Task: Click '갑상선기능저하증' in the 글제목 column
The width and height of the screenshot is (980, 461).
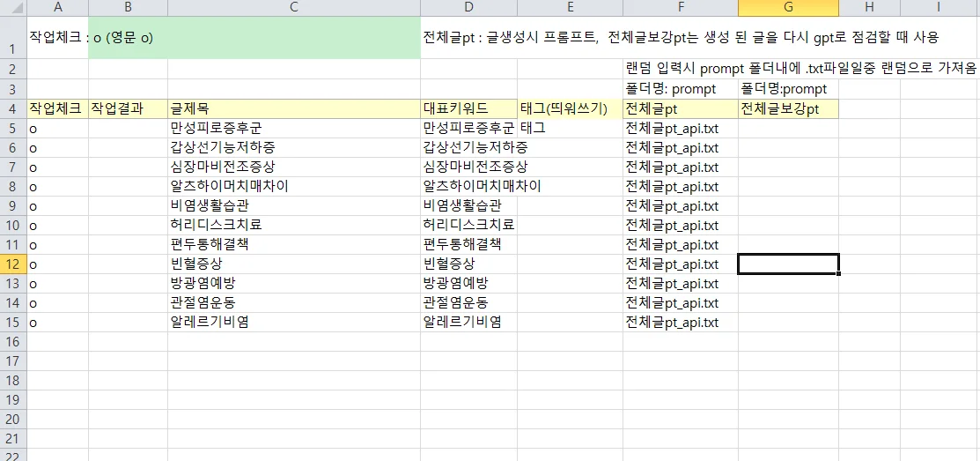Action: coord(294,147)
